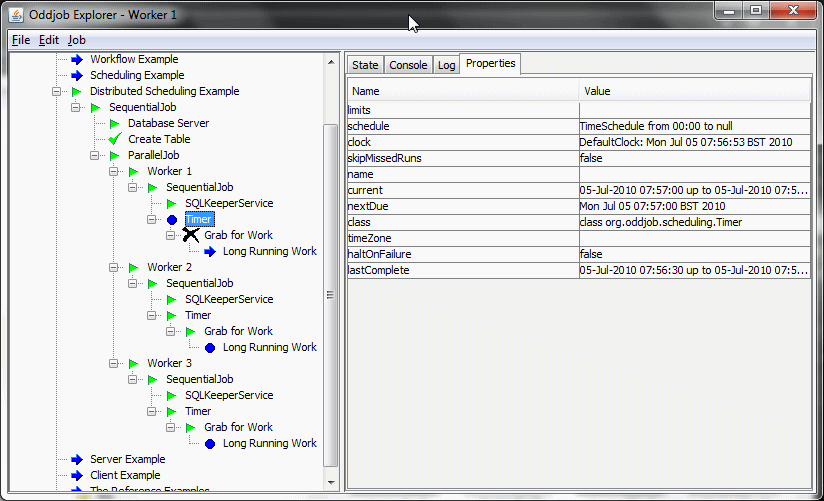Click the green triangle icon next to ParallelJob

click(115, 155)
